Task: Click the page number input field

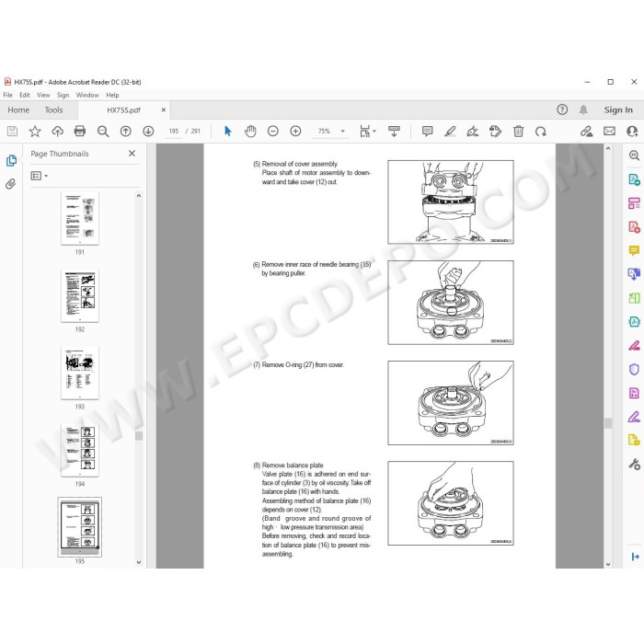Action: pyautogui.click(x=174, y=131)
